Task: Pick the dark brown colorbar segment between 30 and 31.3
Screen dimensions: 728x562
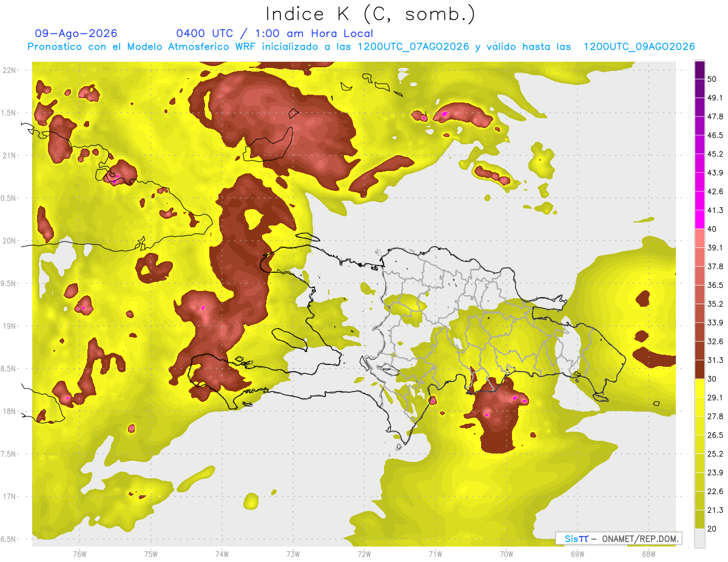Action: coord(700,370)
